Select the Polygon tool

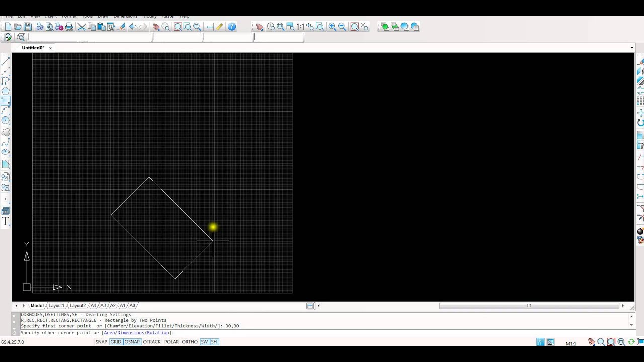click(x=6, y=91)
